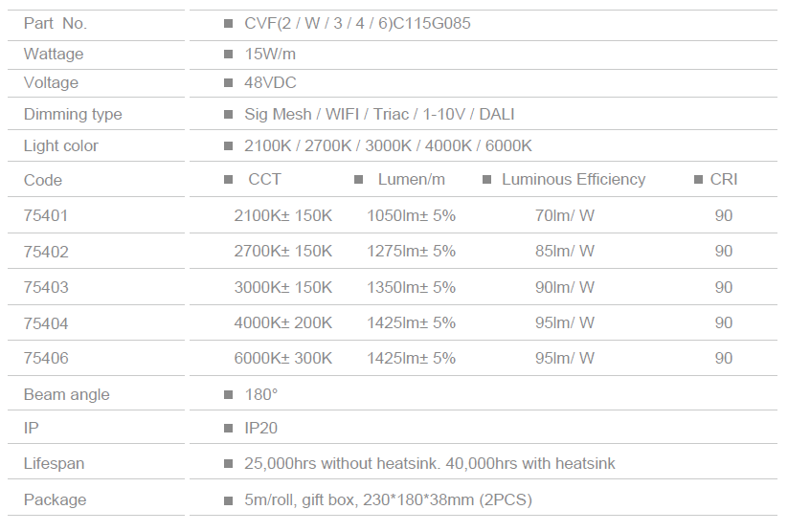
Task: Click the bullet icon next to Lumen/m header
Action: pos(358,179)
